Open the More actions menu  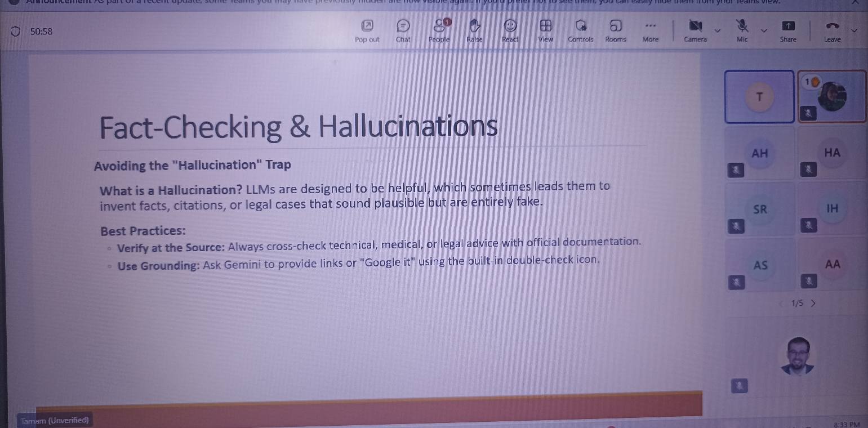(651, 30)
